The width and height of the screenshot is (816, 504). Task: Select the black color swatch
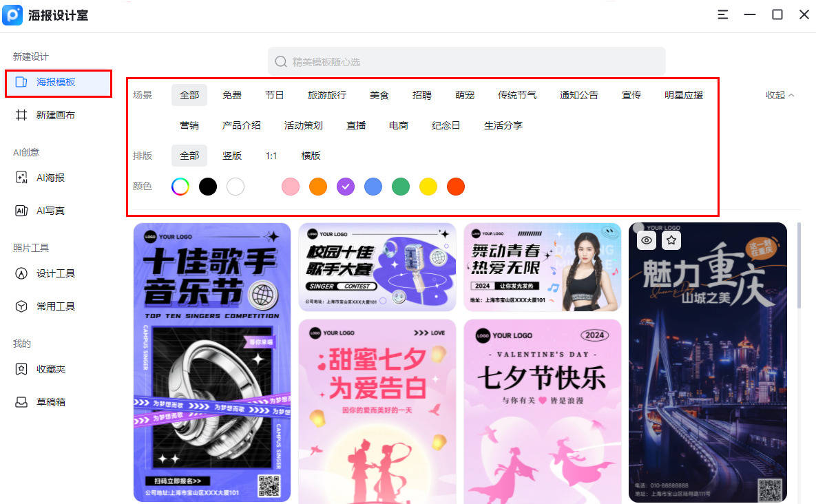point(208,186)
